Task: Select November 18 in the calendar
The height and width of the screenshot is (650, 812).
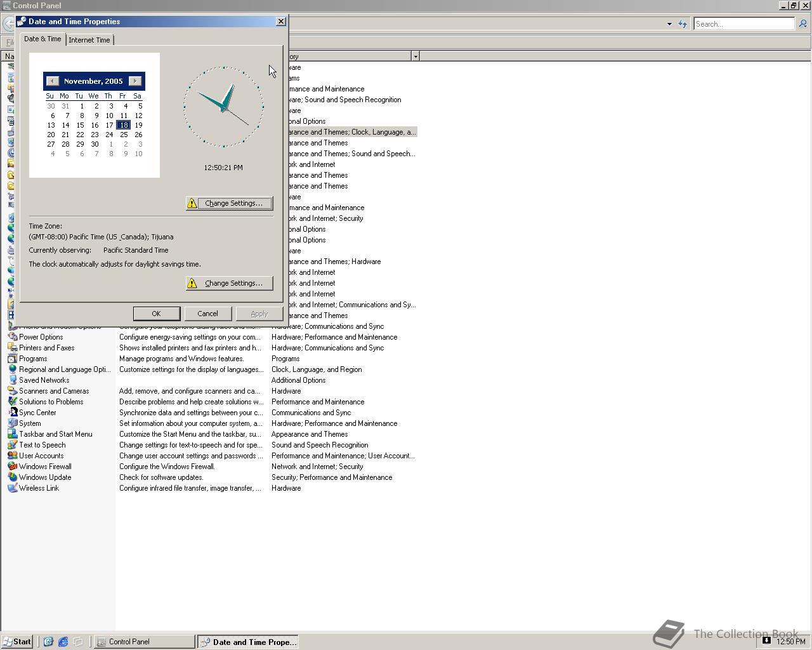Action: 123,125
